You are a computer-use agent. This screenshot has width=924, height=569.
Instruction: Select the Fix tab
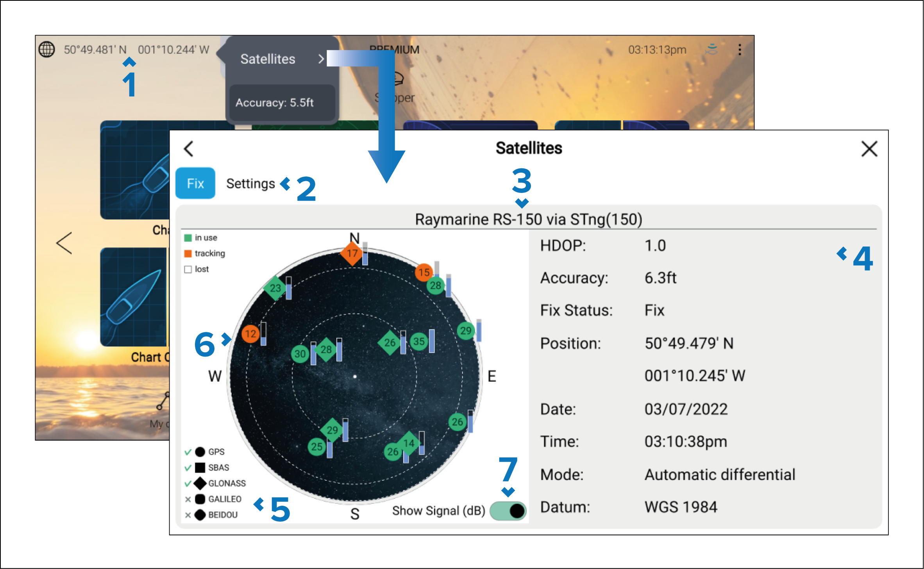[195, 184]
